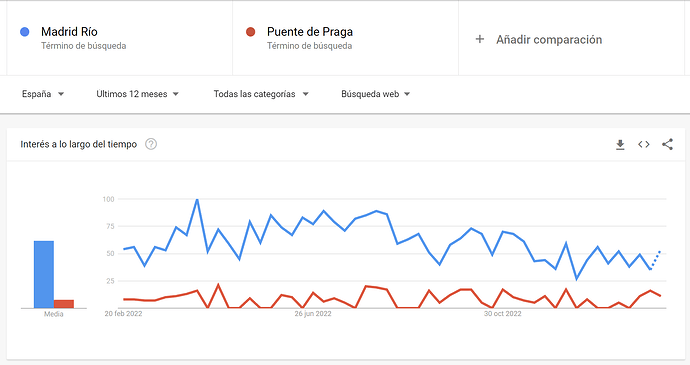Image resolution: width=690 pixels, height=365 pixels.
Task: Expand the Últimos 12 meses time range
Action: pos(138,94)
